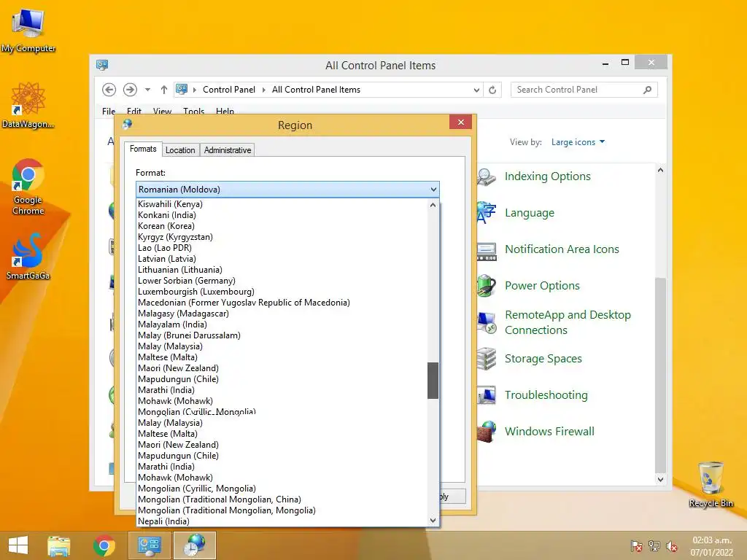Switch to Control Panel taskbar button
The image size is (747, 560).
click(149, 545)
